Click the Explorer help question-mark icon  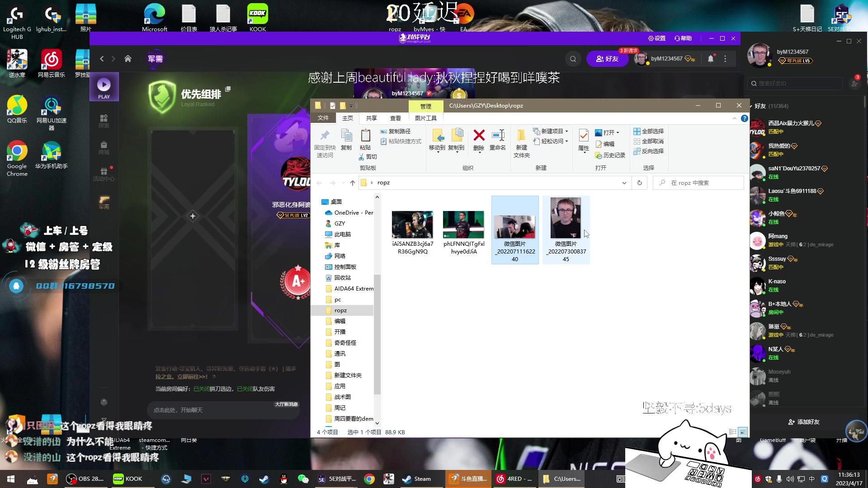coord(744,118)
